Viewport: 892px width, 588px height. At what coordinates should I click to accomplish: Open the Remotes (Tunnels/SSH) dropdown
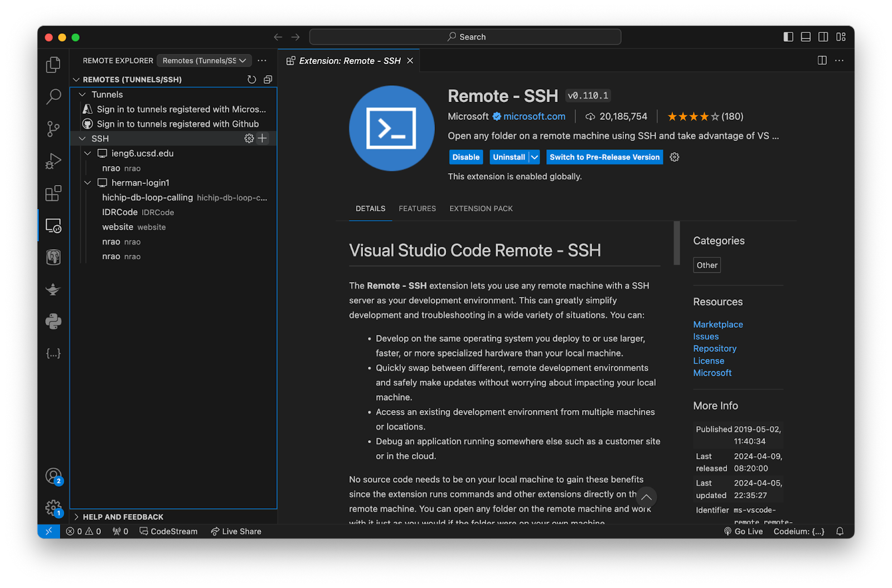point(204,61)
